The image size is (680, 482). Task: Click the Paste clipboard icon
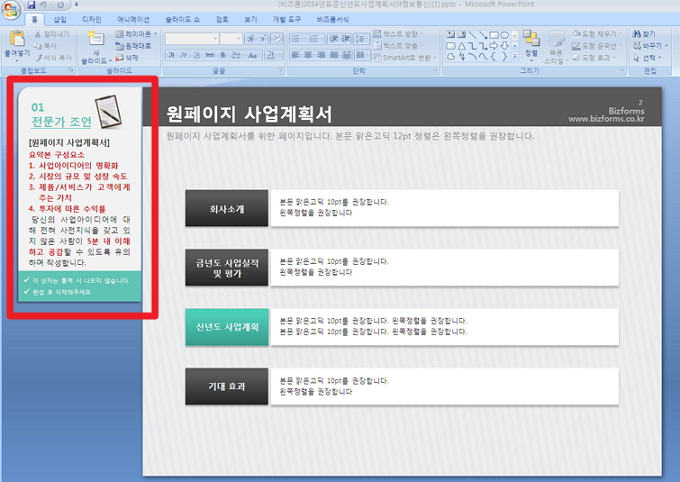click(x=17, y=39)
